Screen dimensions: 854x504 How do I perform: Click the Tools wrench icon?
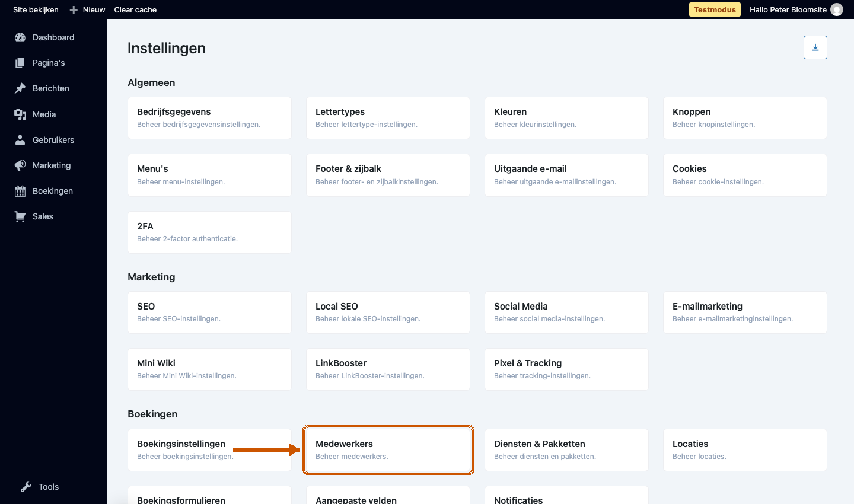(26, 487)
